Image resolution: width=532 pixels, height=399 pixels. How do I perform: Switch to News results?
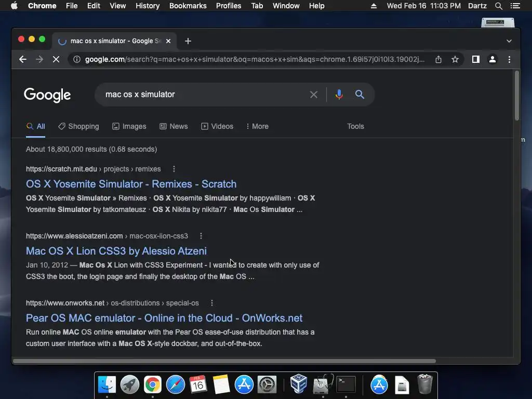click(174, 126)
